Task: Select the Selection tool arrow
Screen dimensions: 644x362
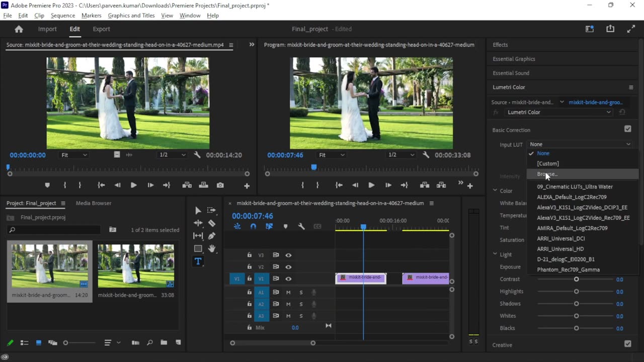Action: [x=198, y=211]
